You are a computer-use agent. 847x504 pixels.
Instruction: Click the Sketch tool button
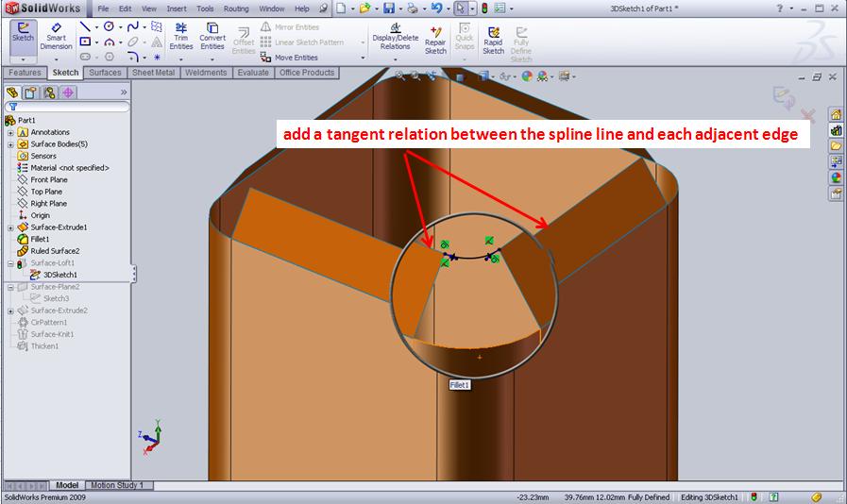click(23, 37)
